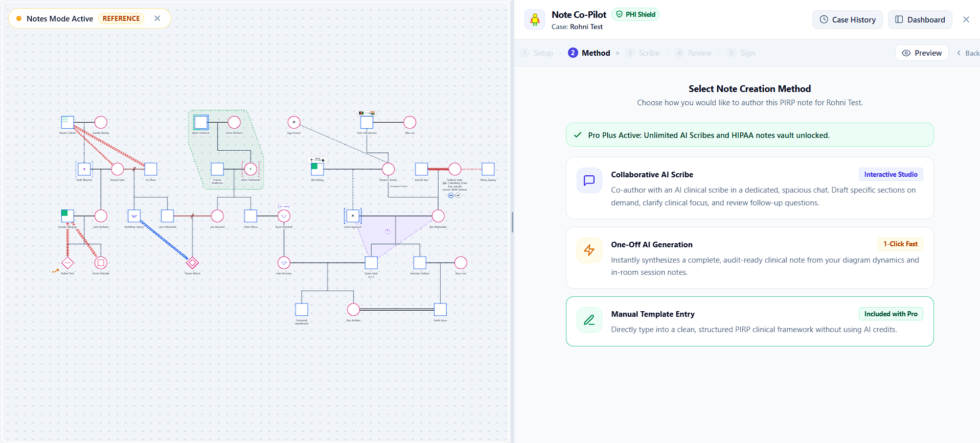Screen dimensions: 980x443
Task: Choose Manual Template Entry method
Action: [x=749, y=321]
